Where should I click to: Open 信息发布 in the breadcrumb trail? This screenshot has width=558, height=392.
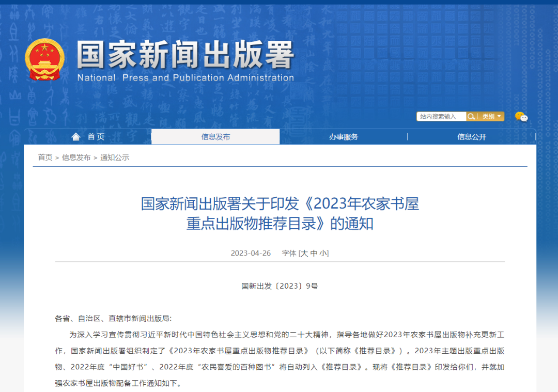click(x=76, y=157)
